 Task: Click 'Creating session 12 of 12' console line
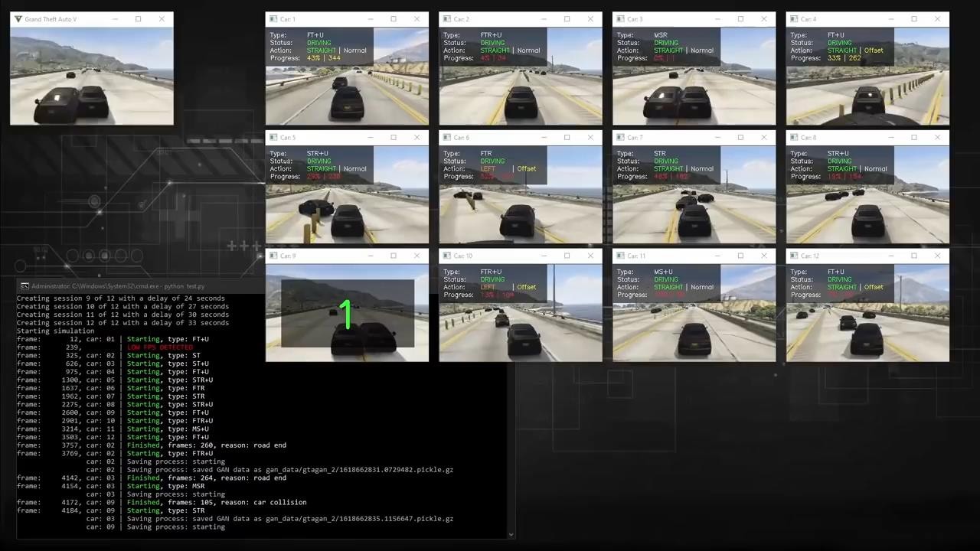click(122, 323)
